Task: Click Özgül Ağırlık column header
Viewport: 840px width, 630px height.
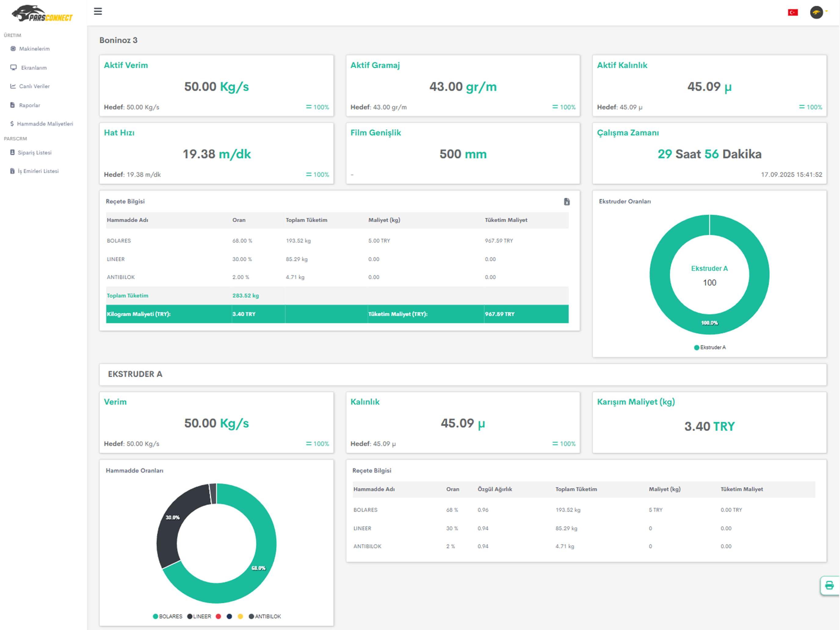Action: (x=494, y=489)
